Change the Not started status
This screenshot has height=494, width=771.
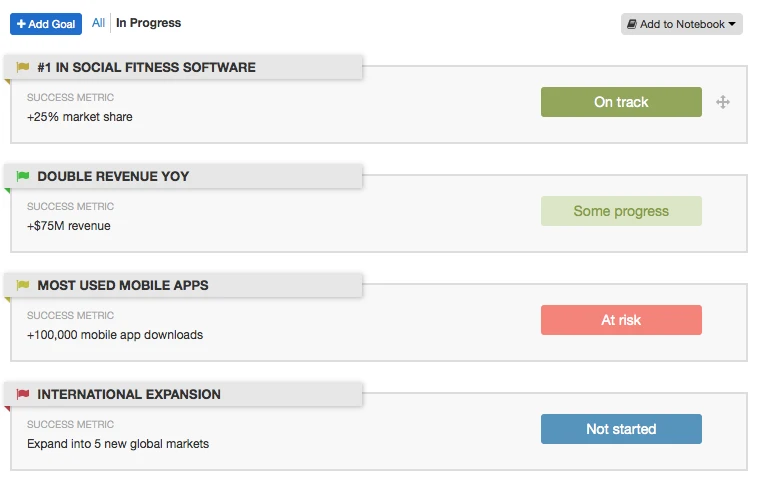tap(621, 429)
